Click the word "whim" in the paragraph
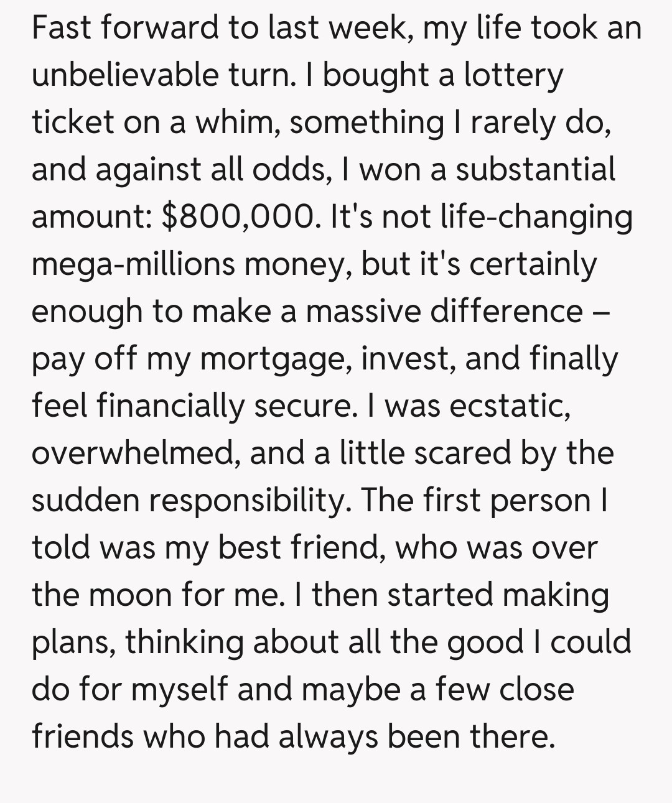Screen dimensions: 672x803 point(233,122)
